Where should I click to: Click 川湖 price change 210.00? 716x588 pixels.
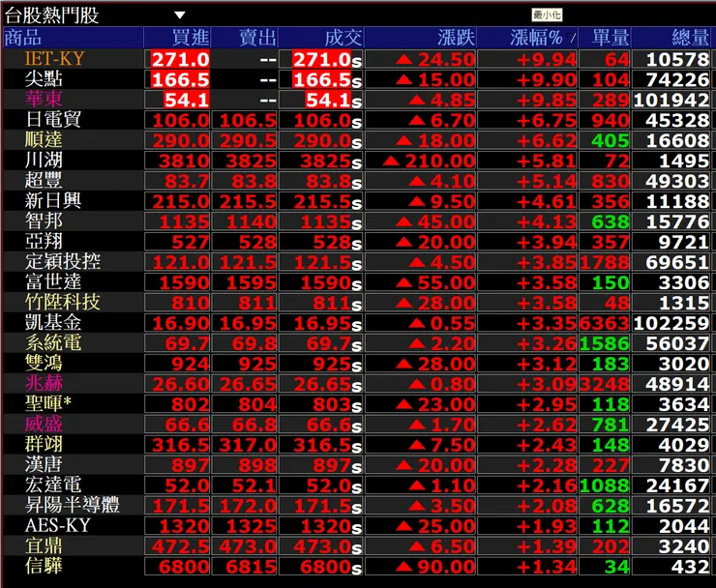439,162
